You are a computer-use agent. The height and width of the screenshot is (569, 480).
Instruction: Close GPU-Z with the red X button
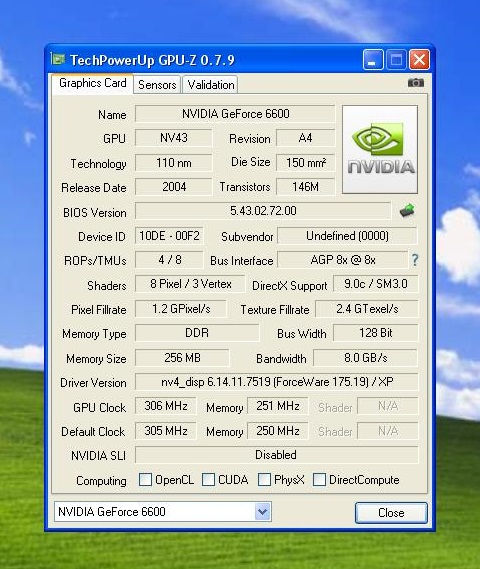(x=419, y=60)
